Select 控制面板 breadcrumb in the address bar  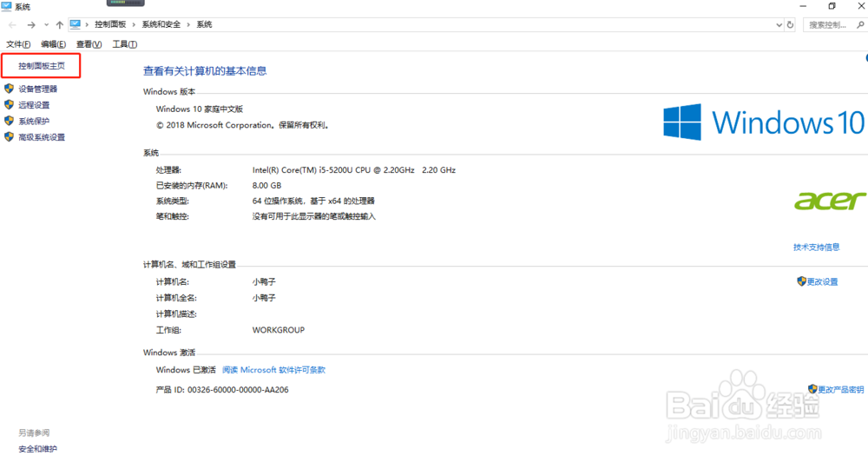pyautogui.click(x=110, y=24)
